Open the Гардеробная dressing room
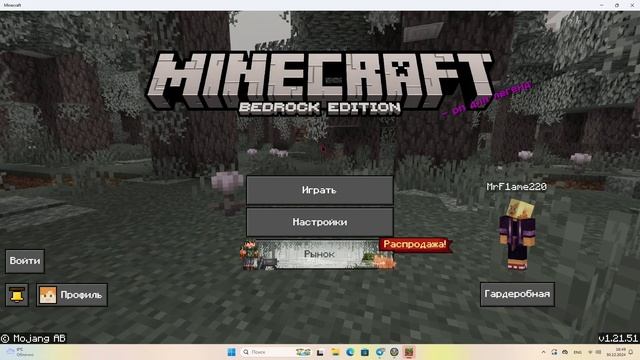The width and height of the screenshot is (640, 360). (517, 294)
